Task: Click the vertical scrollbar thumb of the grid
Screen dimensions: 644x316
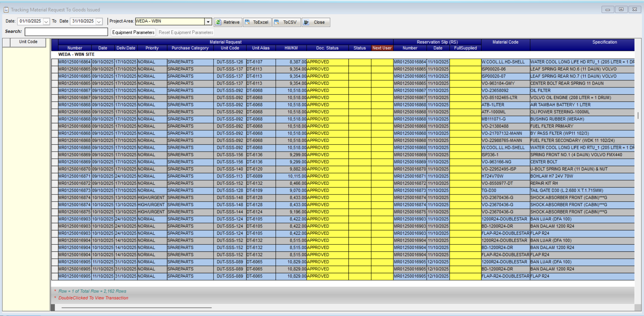Action: 638,115
